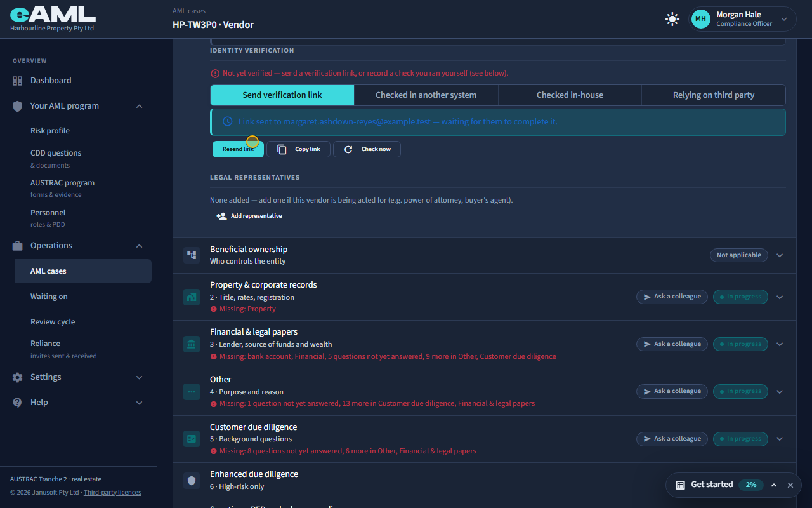Image resolution: width=812 pixels, height=508 pixels.
Task: Add a legal representative
Action: [x=249, y=216]
